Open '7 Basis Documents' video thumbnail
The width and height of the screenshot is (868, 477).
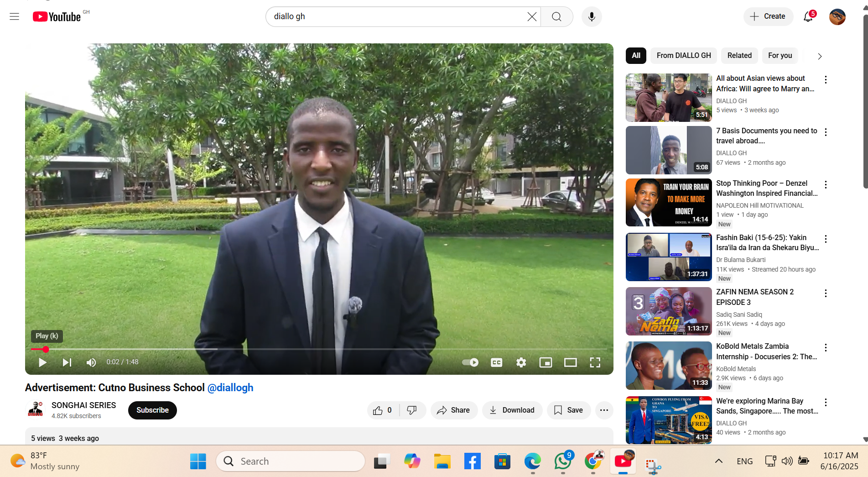[669, 150]
